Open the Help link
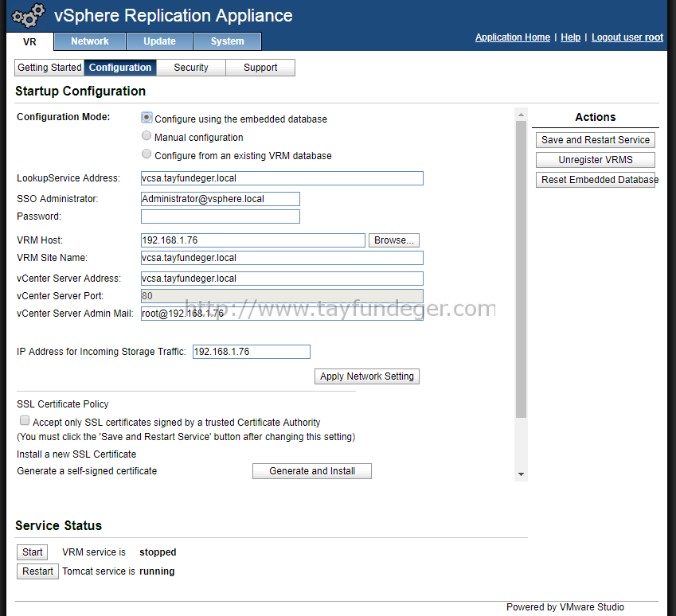Image resolution: width=676 pixels, height=616 pixels. (x=570, y=37)
